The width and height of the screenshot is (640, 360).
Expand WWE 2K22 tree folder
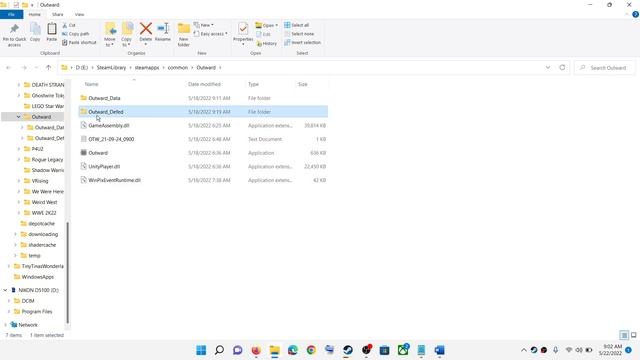(18, 213)
